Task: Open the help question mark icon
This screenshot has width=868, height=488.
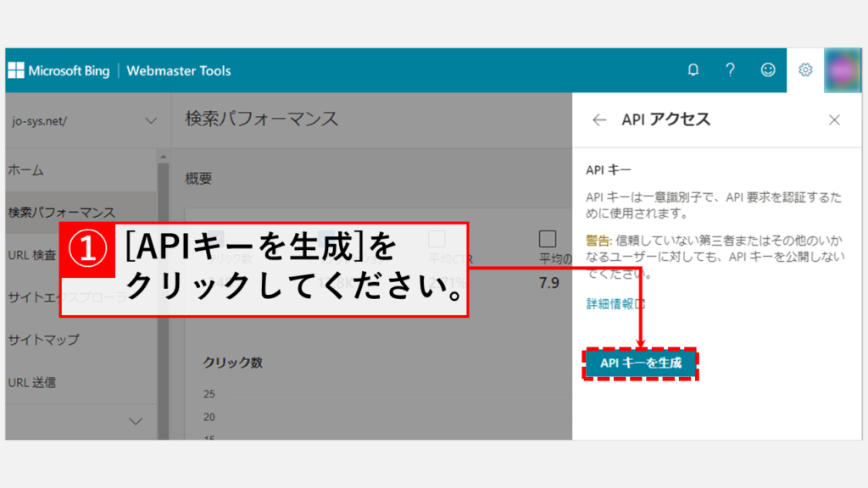Action: [730, 70]
